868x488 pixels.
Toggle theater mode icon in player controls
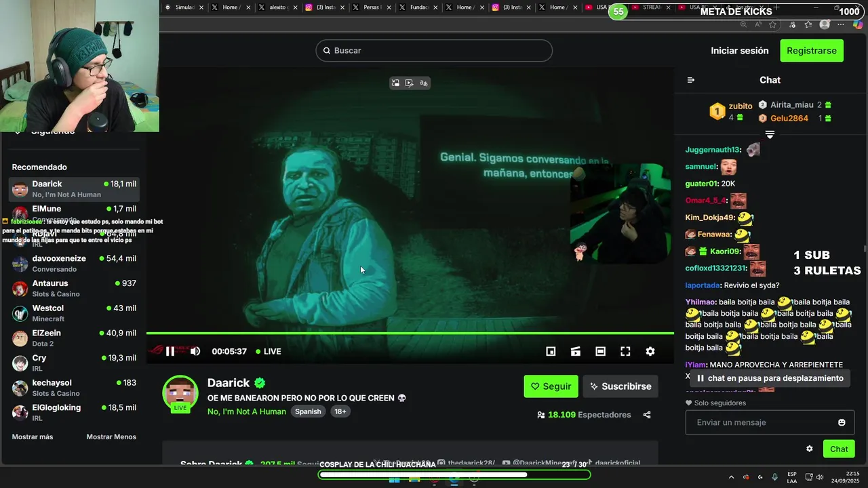pyautogui.click(x=600, y=351)
